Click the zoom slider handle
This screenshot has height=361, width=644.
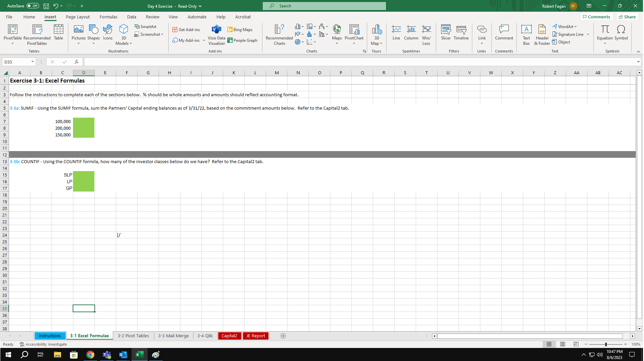[x=606, y=344]
